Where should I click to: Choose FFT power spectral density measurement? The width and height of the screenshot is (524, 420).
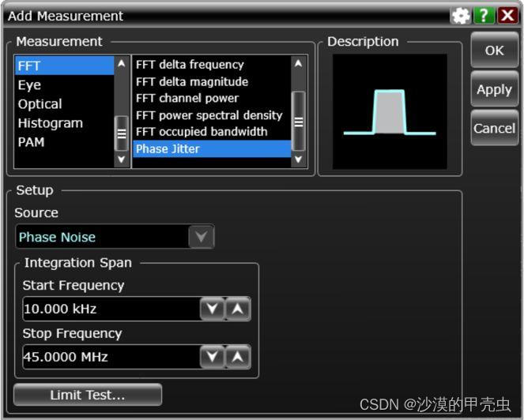click(x=212, y=115)
